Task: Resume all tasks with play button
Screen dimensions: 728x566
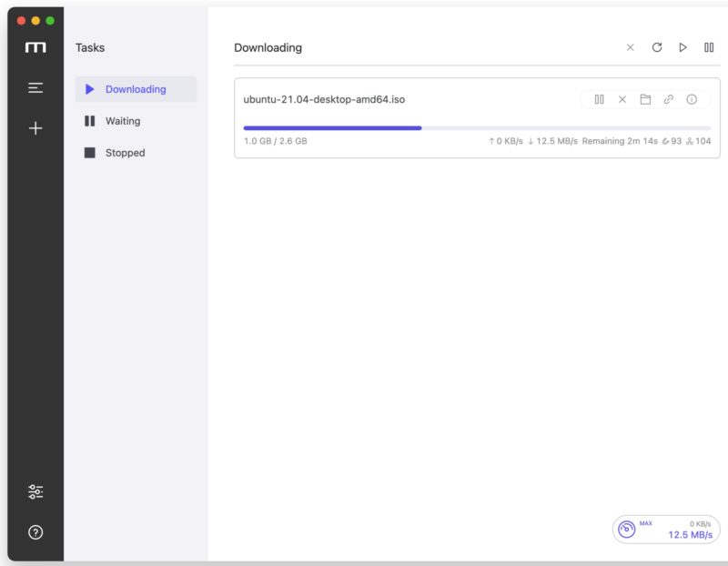Action: (682, 47)
